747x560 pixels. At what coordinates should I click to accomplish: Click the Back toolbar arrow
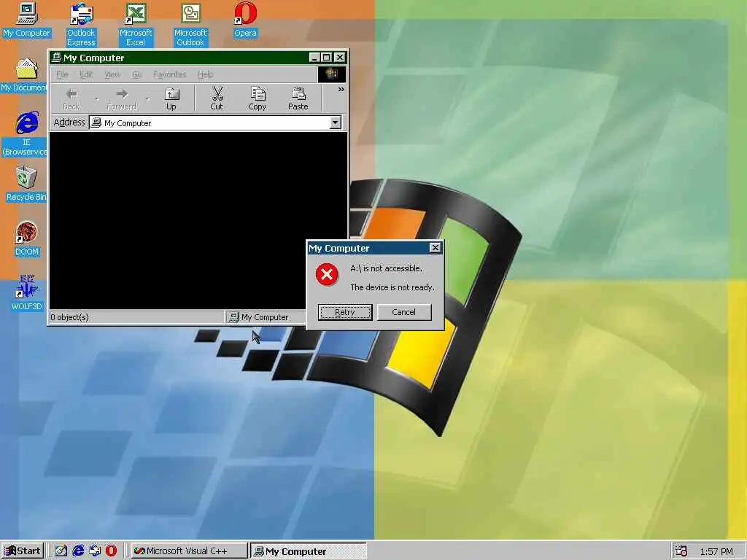[71, 99]
